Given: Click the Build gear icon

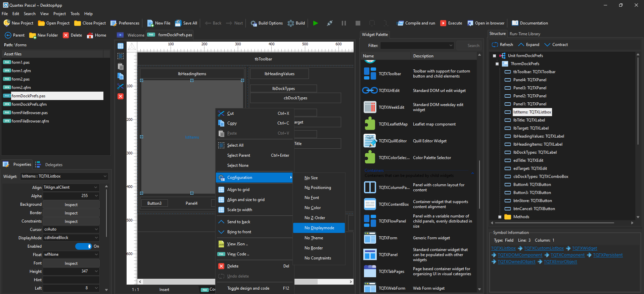Looking at the screenshot, I should 291,23.
